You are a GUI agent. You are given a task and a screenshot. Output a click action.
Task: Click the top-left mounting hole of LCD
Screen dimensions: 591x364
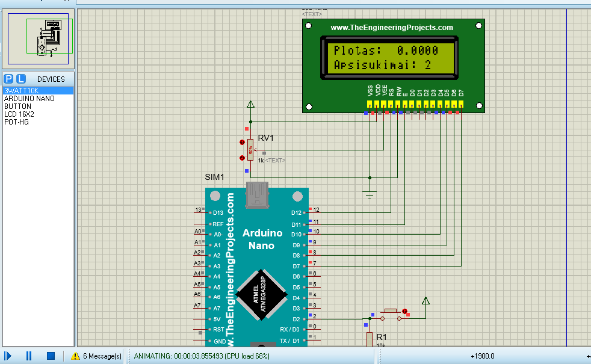click(x=308, y=26)
